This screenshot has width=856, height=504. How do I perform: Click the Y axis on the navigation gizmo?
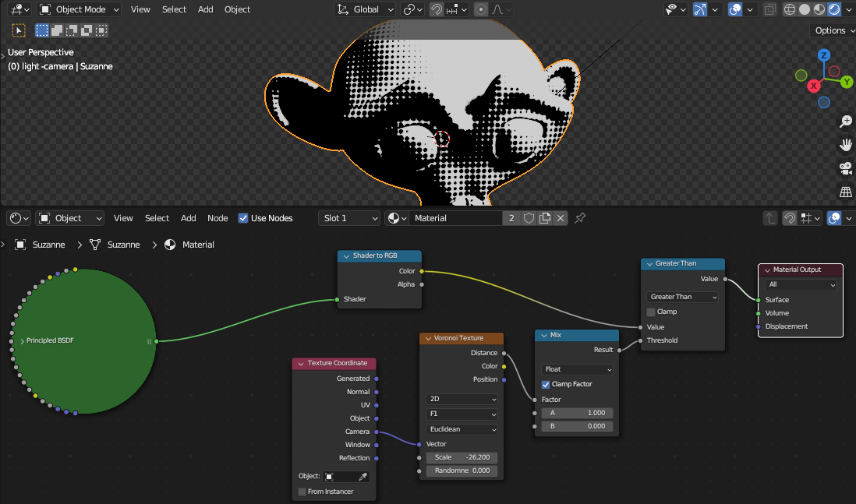pos(847,82)
